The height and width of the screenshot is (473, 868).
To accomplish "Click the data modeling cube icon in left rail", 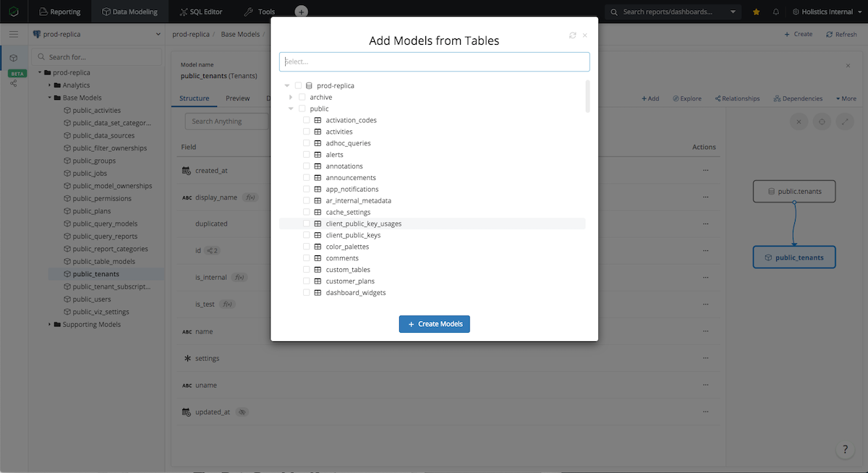I will pyautogui.click(x=14, y=58).
